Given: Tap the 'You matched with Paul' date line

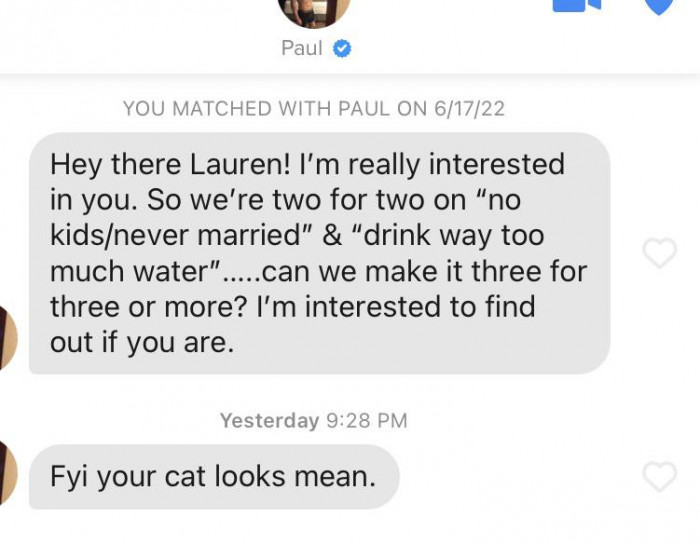Looking at the screenshot, I should pyautogui.click(x=314, y=109).
